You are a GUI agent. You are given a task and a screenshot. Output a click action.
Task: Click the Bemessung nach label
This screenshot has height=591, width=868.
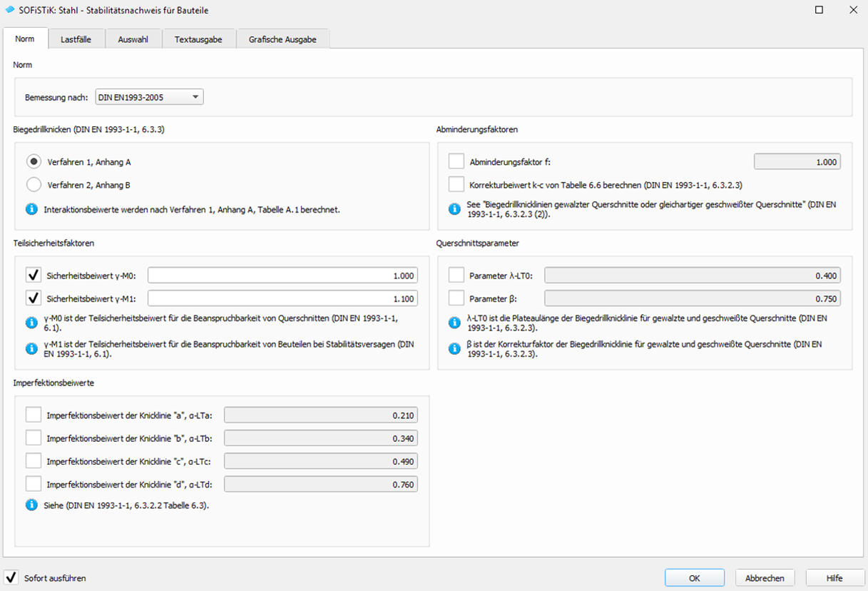[x=56, y=97]
